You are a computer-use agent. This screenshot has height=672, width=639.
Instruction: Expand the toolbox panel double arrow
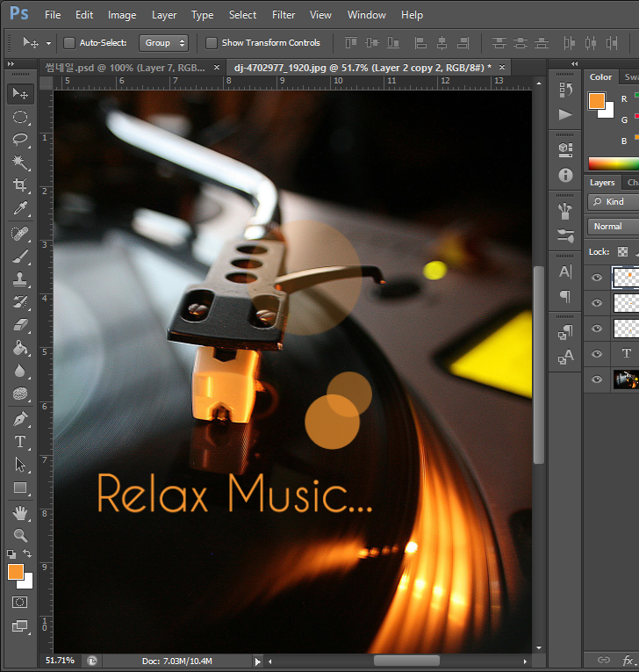(x=11, y=63)
